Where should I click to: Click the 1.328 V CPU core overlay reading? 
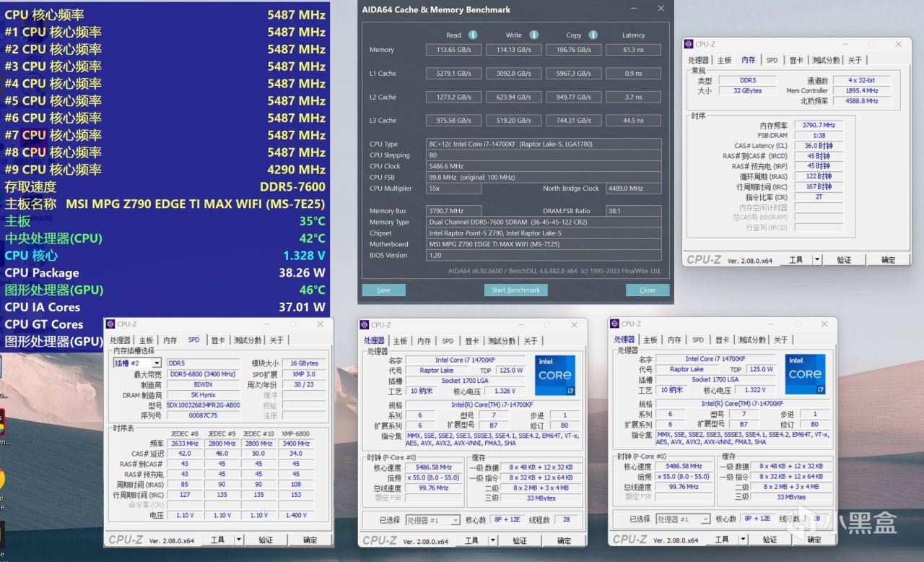pos(303,255)
